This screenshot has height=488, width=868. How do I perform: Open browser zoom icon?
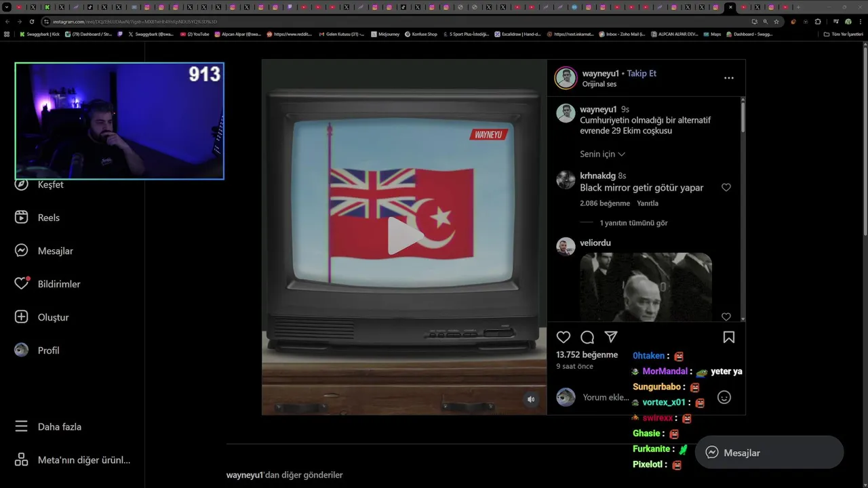tap(766, 22)
